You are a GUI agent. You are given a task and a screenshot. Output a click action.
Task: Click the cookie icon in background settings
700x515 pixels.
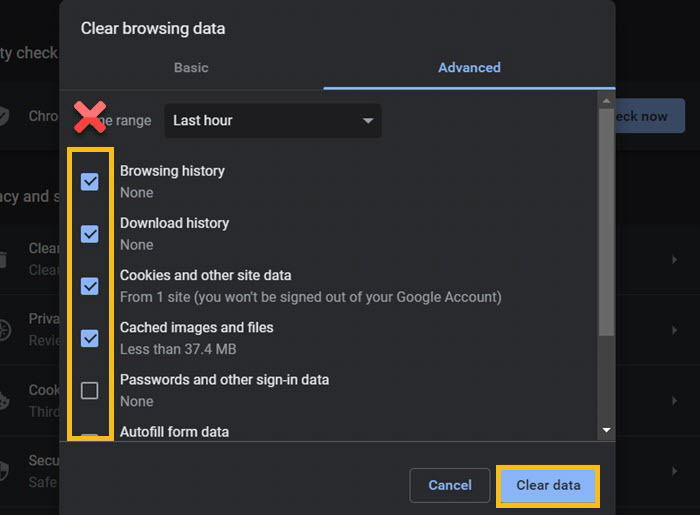4,401
